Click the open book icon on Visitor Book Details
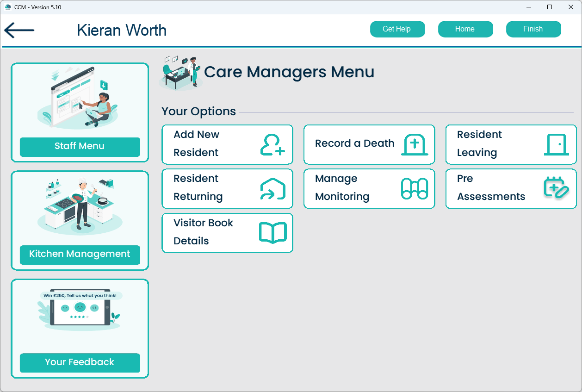 (272, 233)
